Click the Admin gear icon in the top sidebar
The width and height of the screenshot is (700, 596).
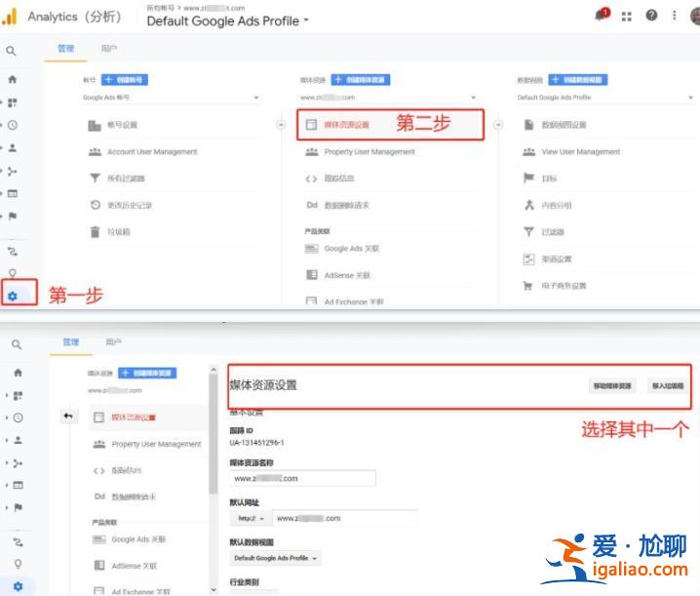(13, 297)
